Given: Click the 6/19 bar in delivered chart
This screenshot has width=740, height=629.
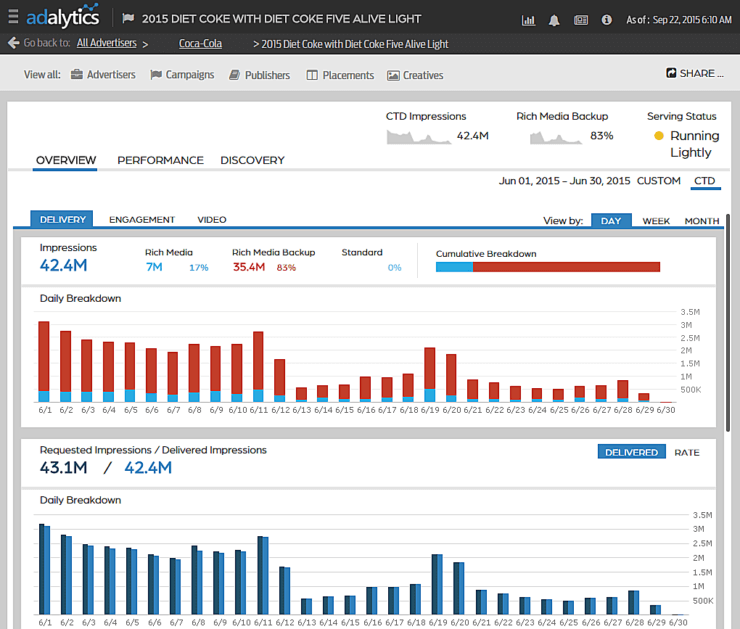Looking at the screenshot, I should pos(437,584).
